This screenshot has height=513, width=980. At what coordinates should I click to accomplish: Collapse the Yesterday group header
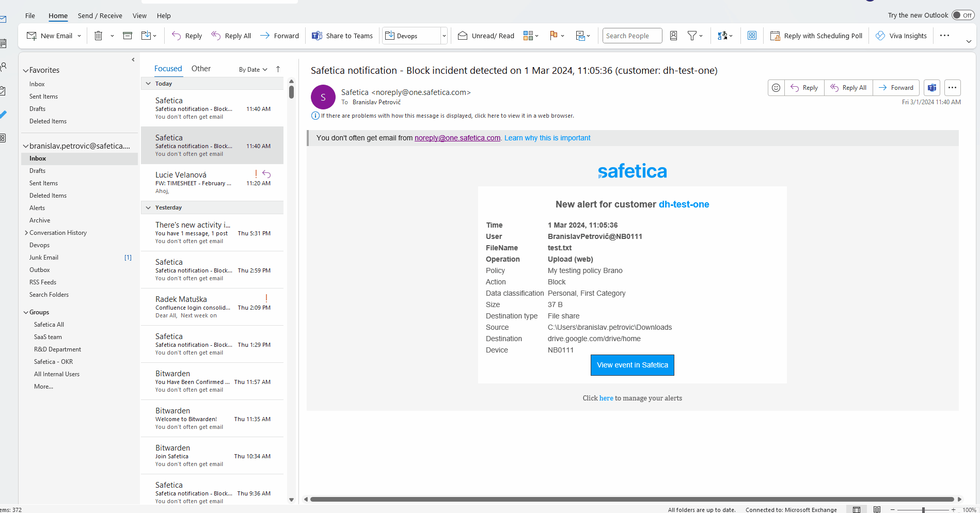tap(148, 207)
